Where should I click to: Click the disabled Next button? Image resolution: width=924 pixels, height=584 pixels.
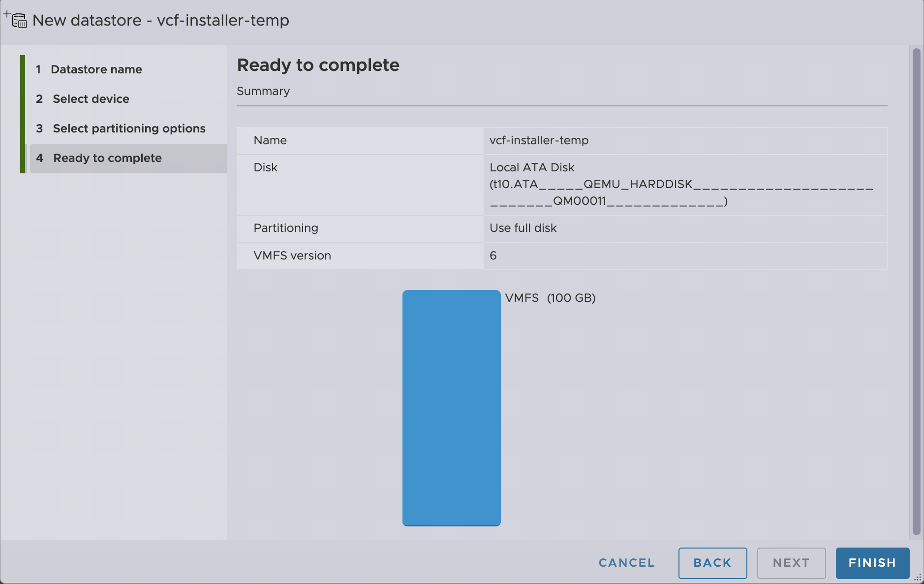791,563
